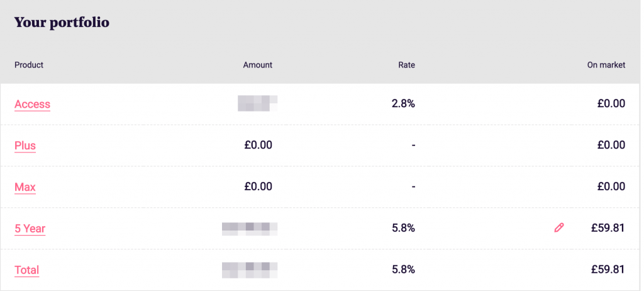Click the blurred Access amount value
Screen dimensions: 644x291
[258, 103]
